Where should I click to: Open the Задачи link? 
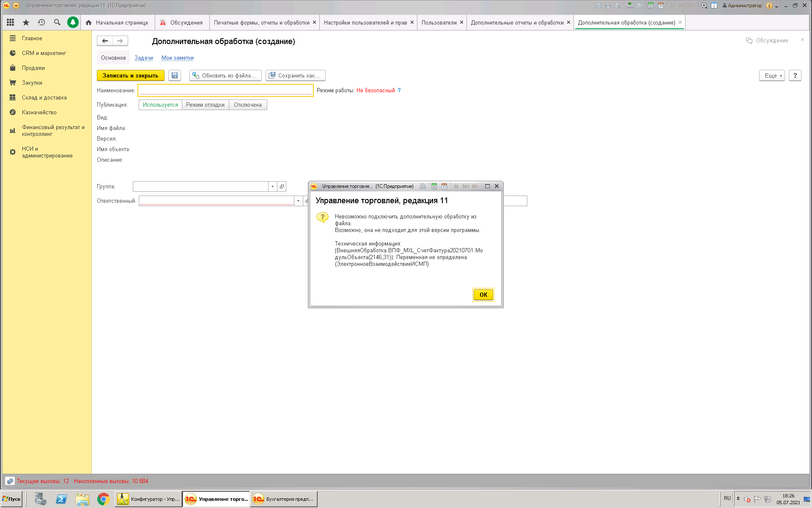(144, 58)
